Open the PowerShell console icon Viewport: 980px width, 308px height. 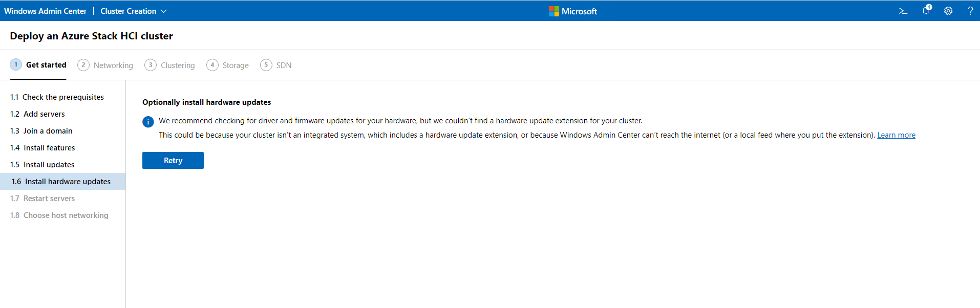(903, 11)
